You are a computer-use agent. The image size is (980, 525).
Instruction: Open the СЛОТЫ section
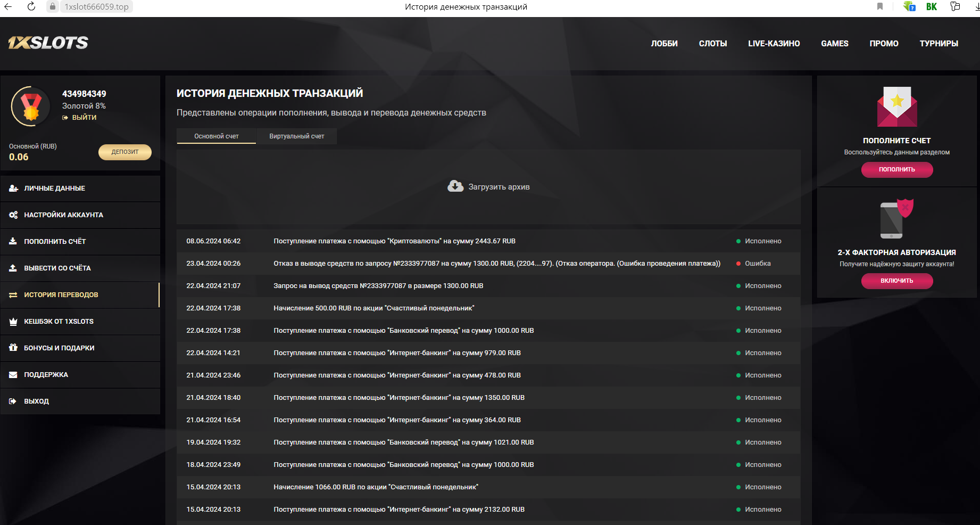pos(713,44)
